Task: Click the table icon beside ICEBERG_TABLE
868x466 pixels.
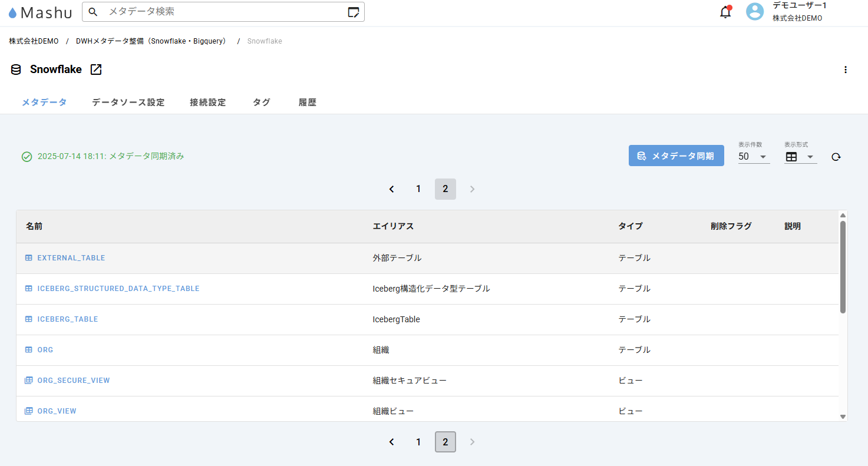Action: [x=28, y=319]
